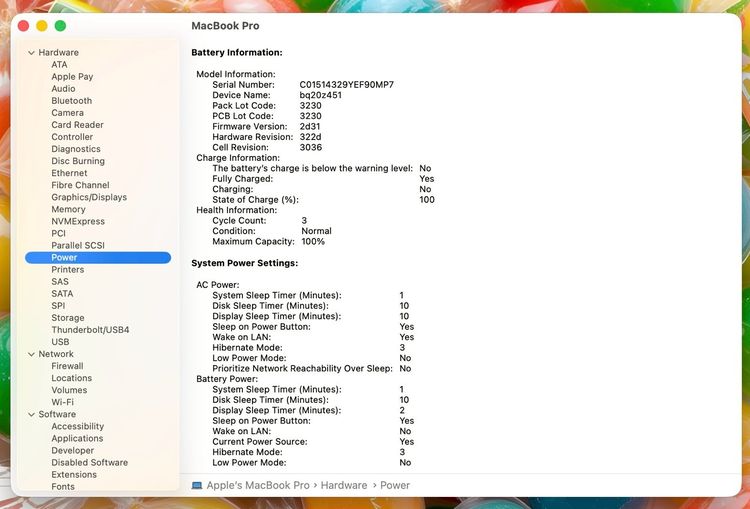Open Fibre Channel entry

[x=80, y=185]
